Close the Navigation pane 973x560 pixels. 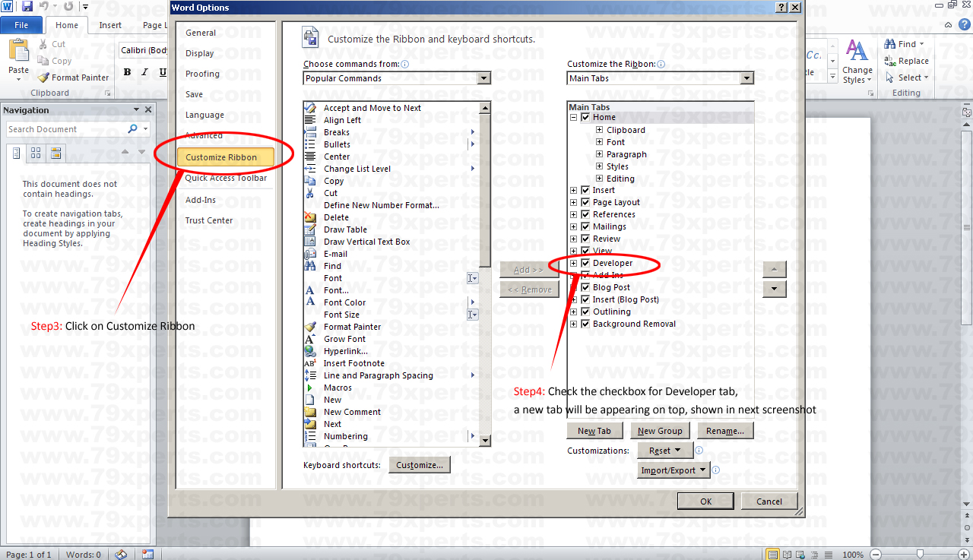148,110
